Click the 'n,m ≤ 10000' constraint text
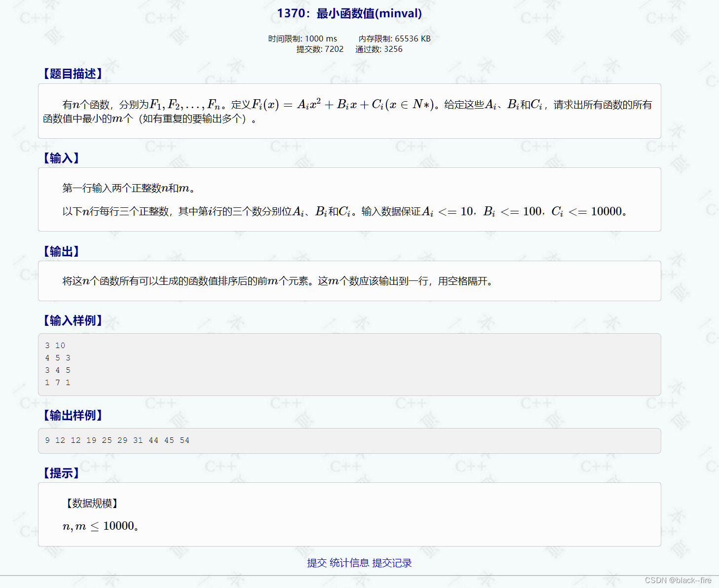The height and width of the screenshot is (588, 719). 101,526
